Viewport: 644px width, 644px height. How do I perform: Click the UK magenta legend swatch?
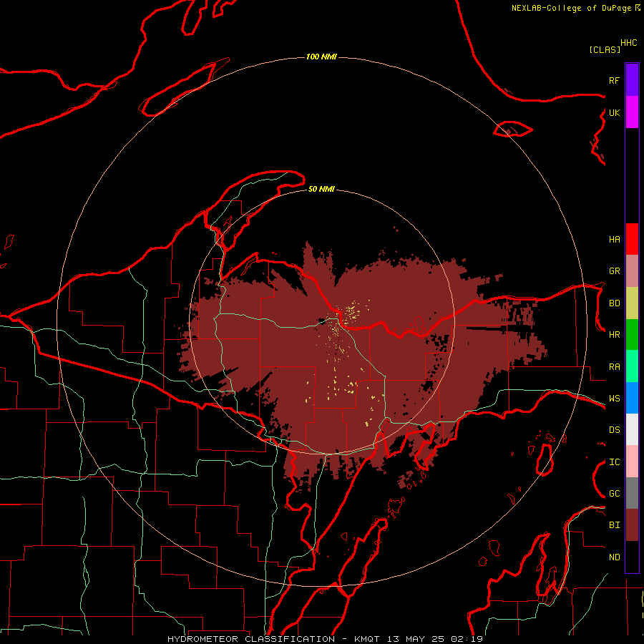pos(632,112)
